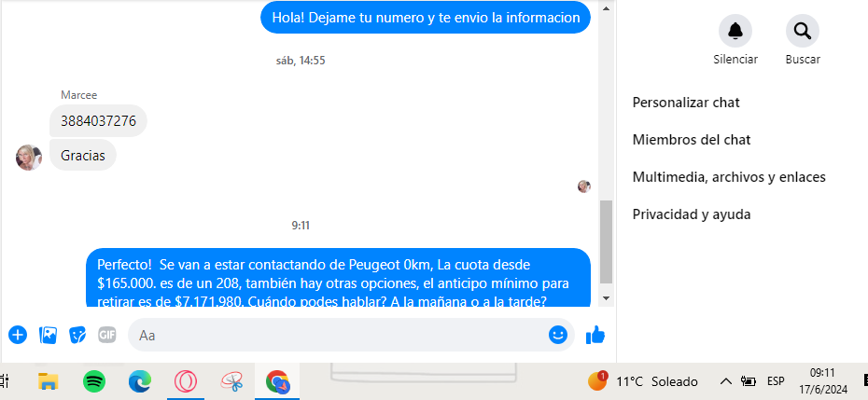Open the GIF picker
This screenshot has width=868, height=400.
click(107, 335)
